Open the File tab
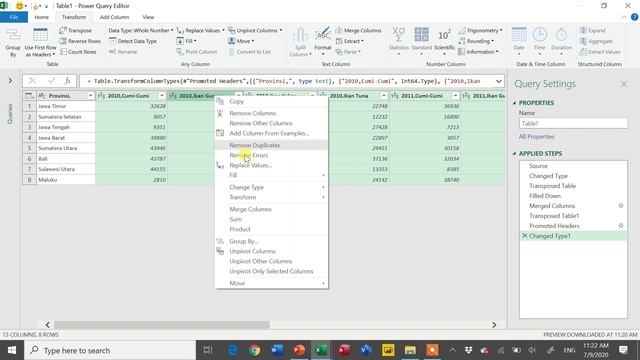 pyautogui.click(x=14, y=17)
